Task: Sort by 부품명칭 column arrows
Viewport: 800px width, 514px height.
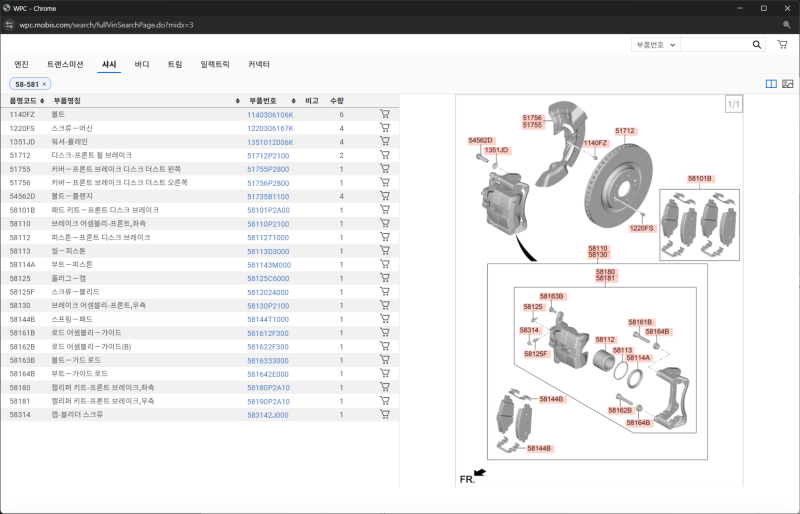Action: [238, 101]
